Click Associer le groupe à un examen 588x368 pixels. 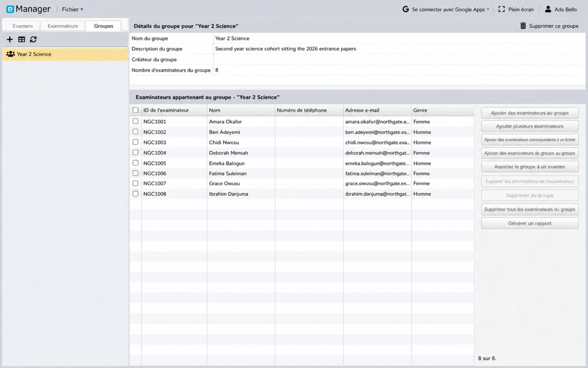point(530,167)
